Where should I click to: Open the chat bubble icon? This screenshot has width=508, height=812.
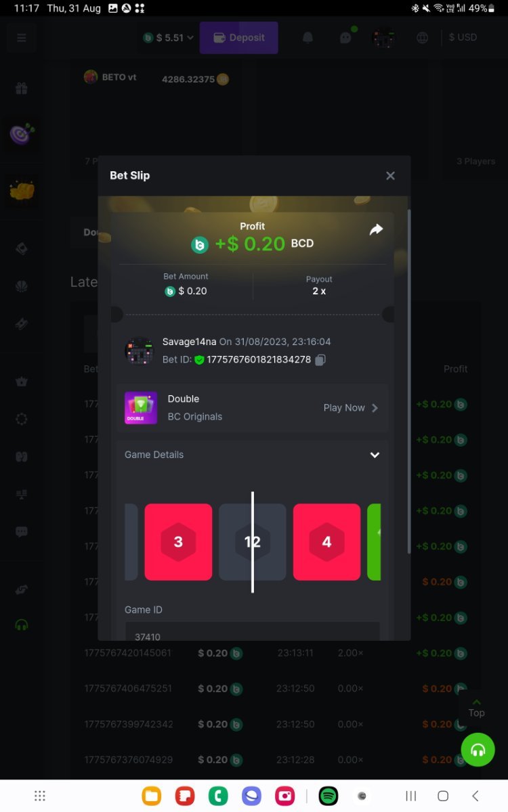tap(346, 38)
